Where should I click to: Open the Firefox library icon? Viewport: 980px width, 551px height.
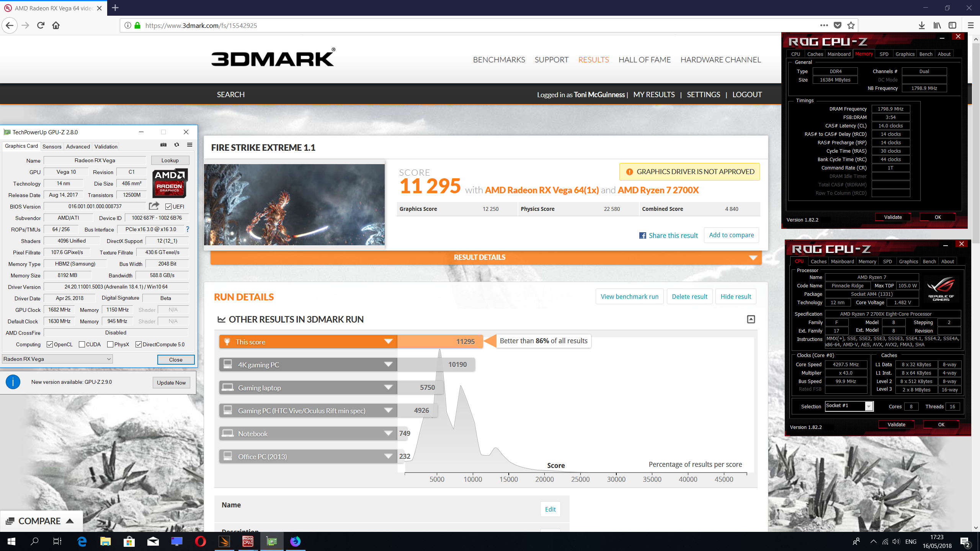click(x=937, y=26)
